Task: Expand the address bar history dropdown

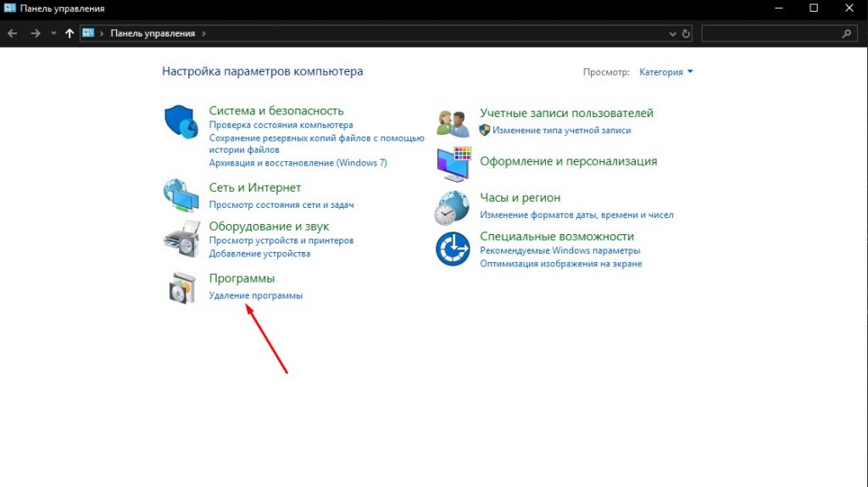Action: click(672, 34)
